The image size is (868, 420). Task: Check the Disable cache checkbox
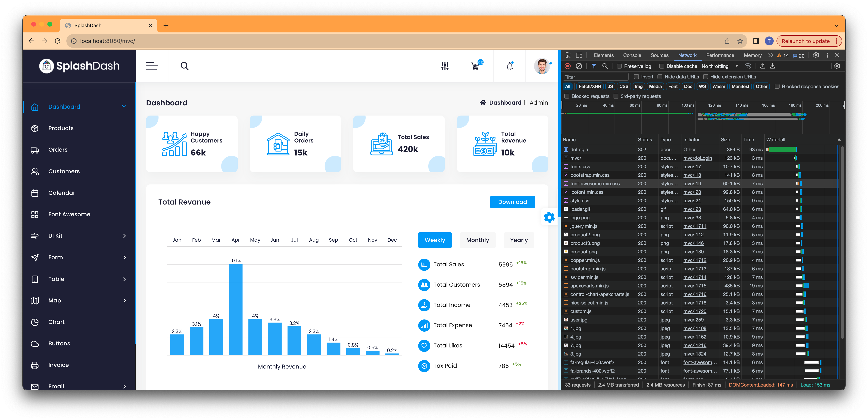(662, 66)
